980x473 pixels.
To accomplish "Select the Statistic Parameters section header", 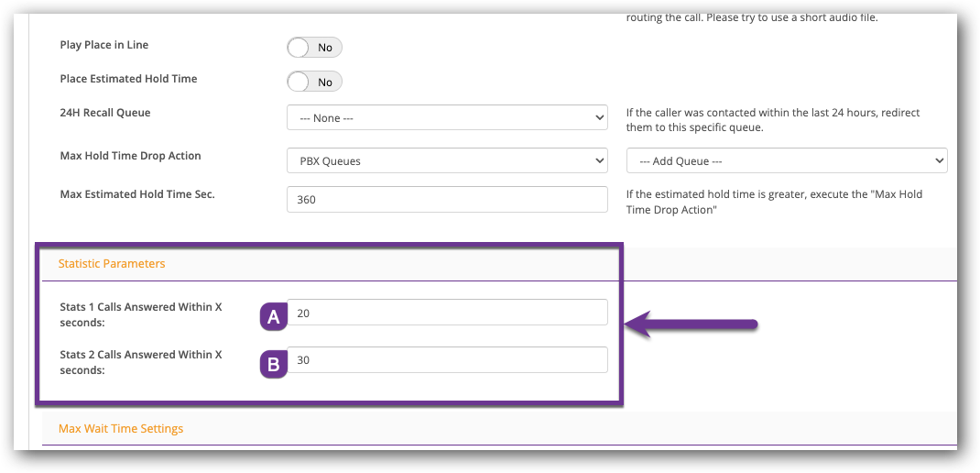I will tap(112, 264).
